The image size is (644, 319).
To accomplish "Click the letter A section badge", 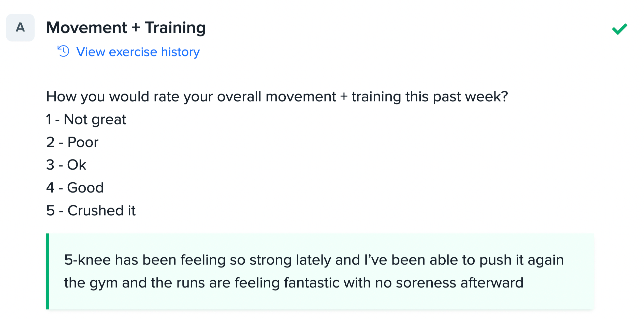I will click(x=20, y=27).
